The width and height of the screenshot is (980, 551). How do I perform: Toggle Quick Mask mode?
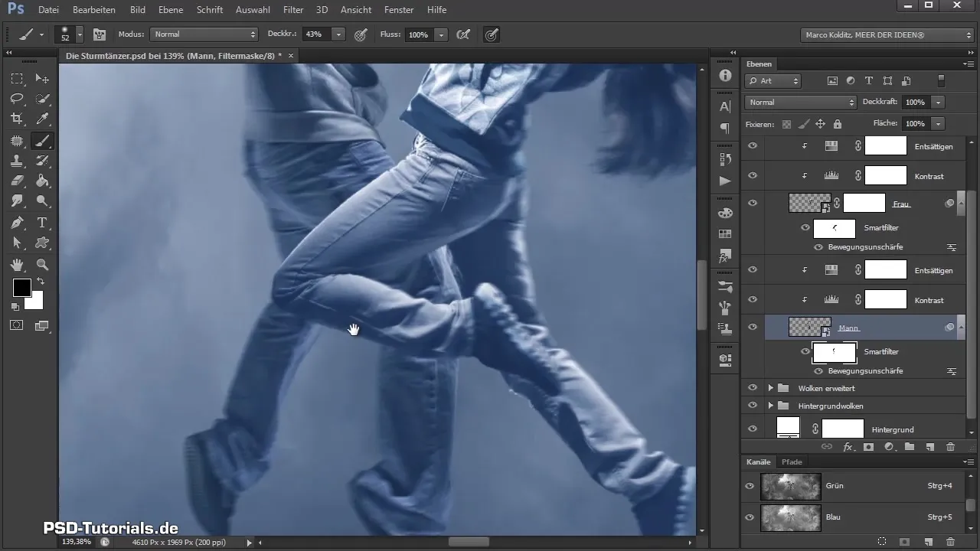click(x=17, y=325)
